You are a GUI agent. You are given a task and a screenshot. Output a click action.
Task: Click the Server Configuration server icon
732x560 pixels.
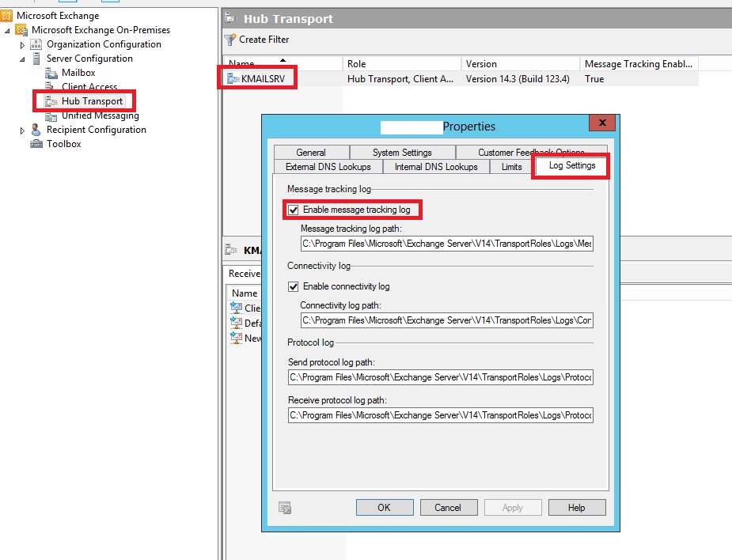tap(36, 59)
